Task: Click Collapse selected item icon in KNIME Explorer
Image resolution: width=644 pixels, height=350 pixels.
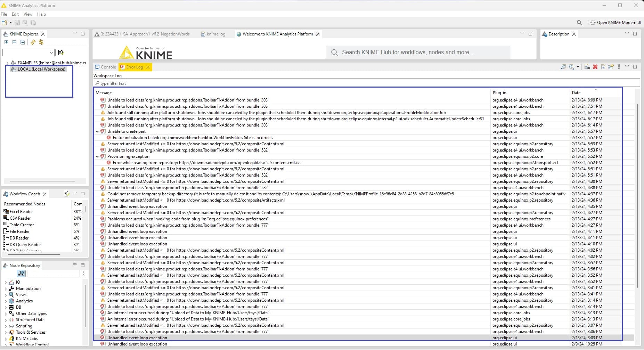Action: click(14, 42)
